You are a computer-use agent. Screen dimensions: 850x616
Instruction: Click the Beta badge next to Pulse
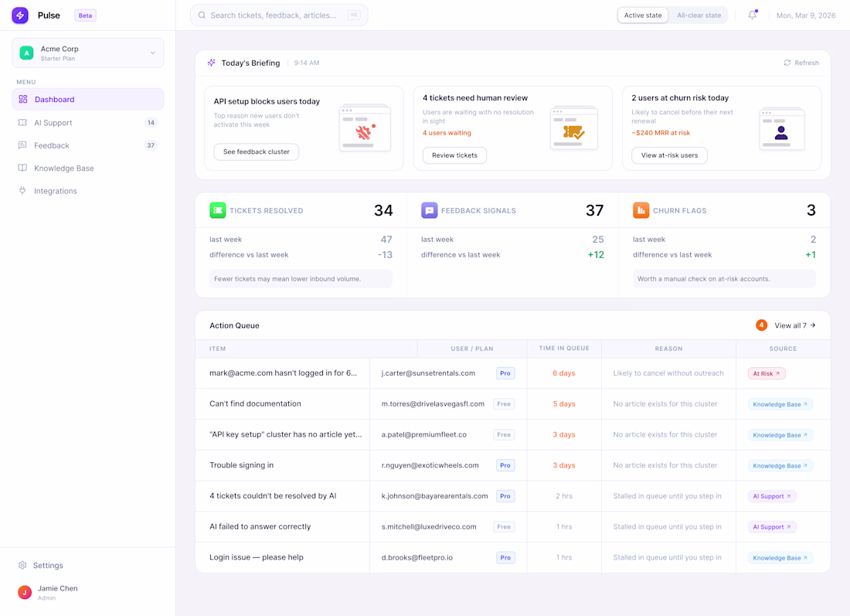click(85, 15)
